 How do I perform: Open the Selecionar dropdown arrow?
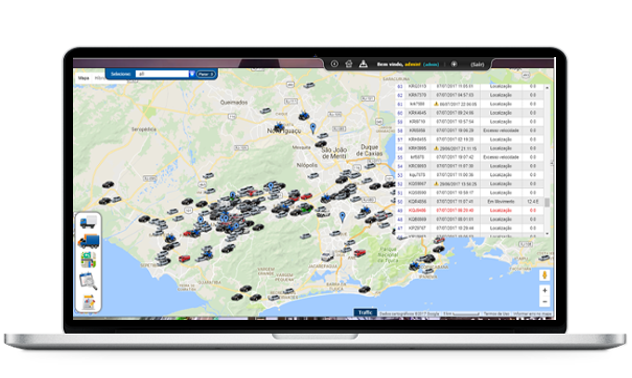[192, 74]
